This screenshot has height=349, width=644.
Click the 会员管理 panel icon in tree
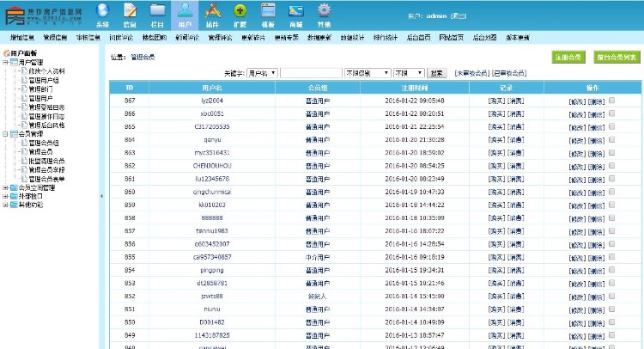click(14, 133)
